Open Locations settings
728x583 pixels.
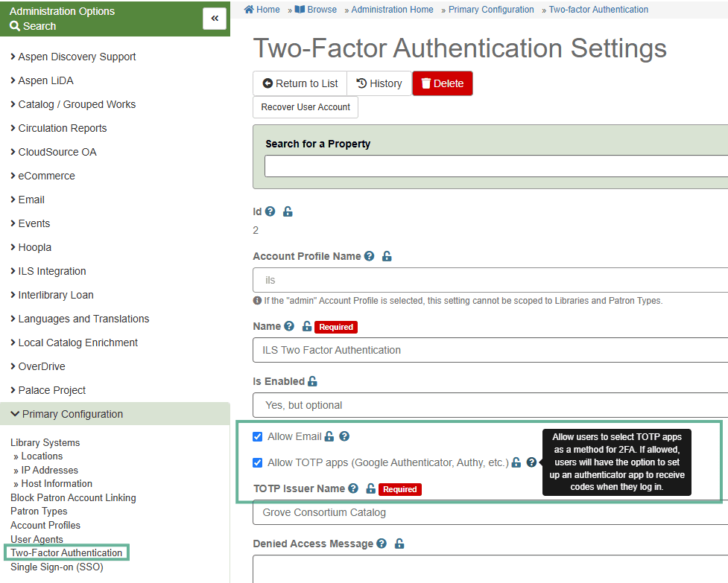tap(42, 456)
